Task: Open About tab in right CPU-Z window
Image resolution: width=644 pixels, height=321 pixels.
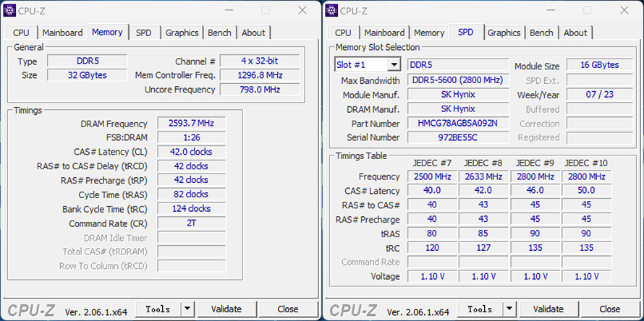Action: point(575,33)
